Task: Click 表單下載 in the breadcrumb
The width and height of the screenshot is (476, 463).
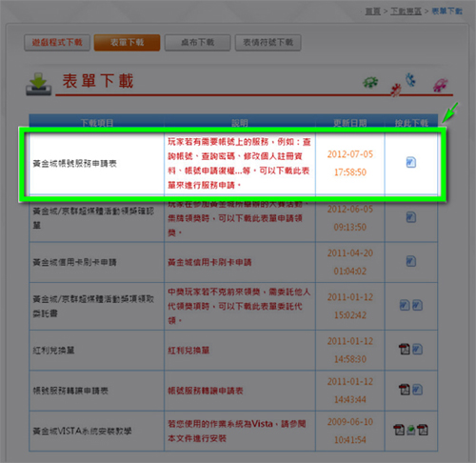Action: 446,11
